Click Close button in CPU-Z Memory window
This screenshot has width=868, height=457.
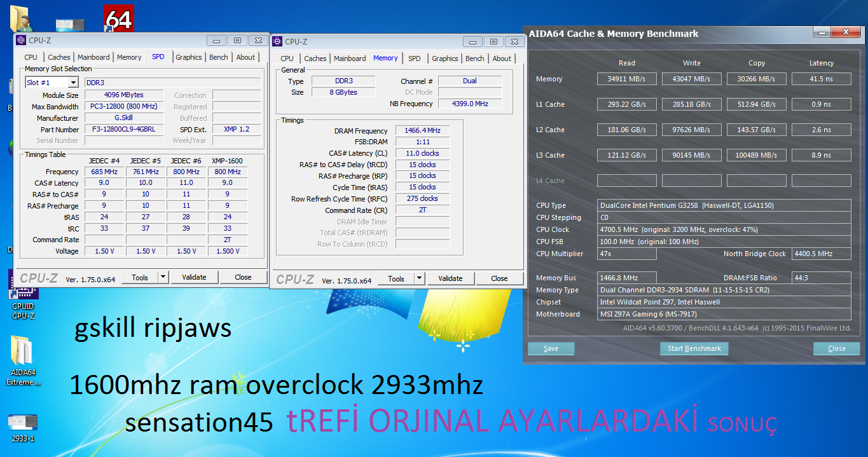(499, 278)
